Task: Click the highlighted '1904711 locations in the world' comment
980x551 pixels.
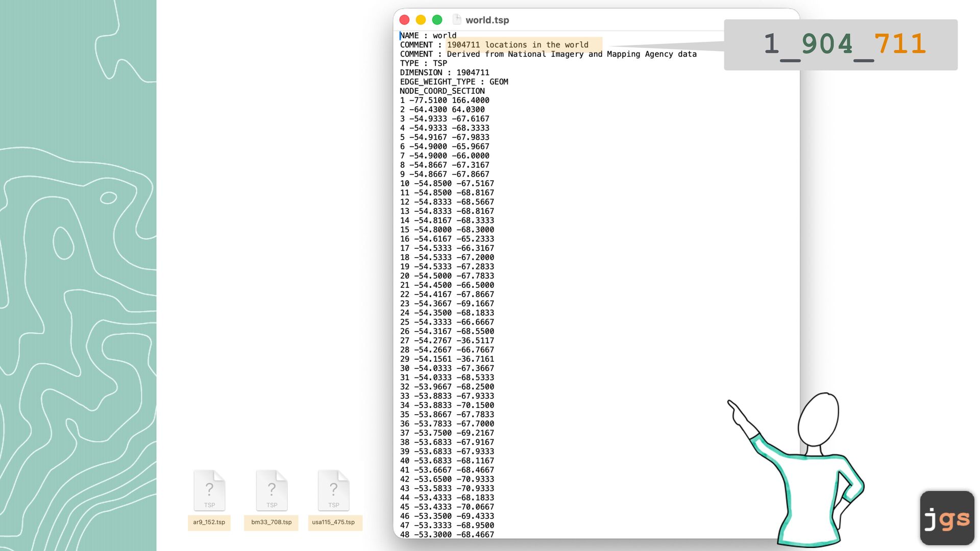Action: tap(518, 45)
